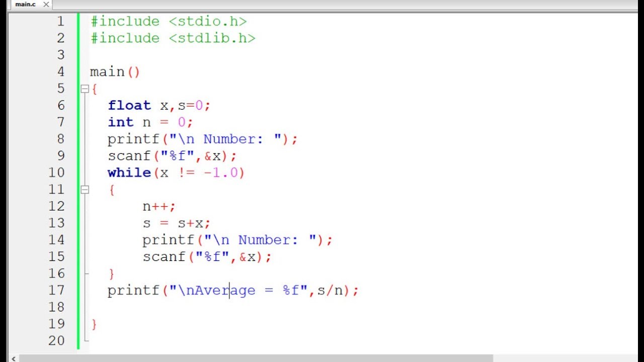
Task: Click the printf statement on line 14
Action: [x=237, y=240]
